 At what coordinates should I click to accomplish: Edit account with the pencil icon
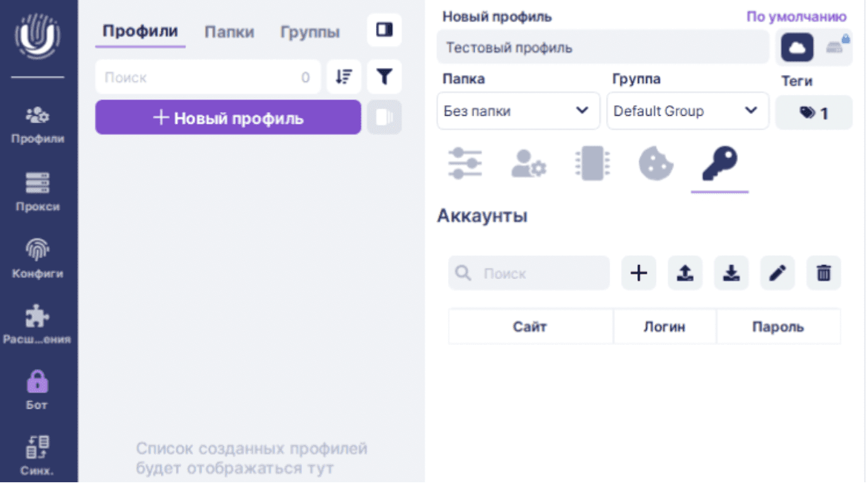click(x=777, y=273)
